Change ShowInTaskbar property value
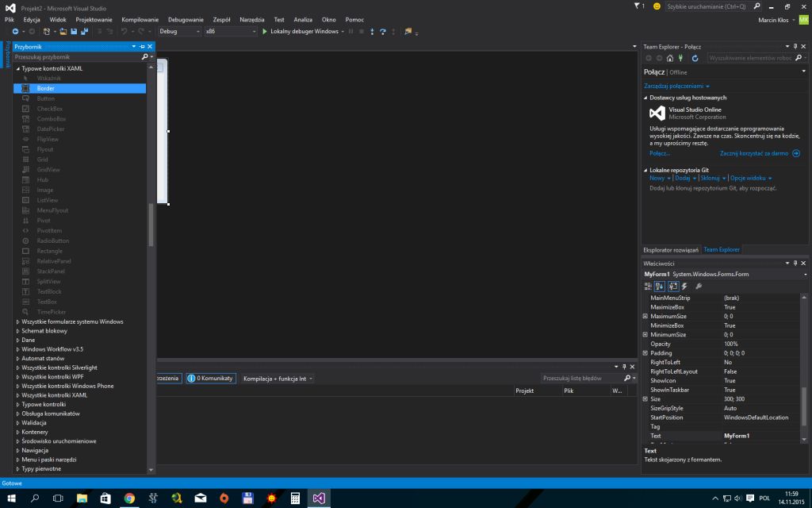This screenshot has width=812, height=508. pyautogui.click(x=745, y=390)
